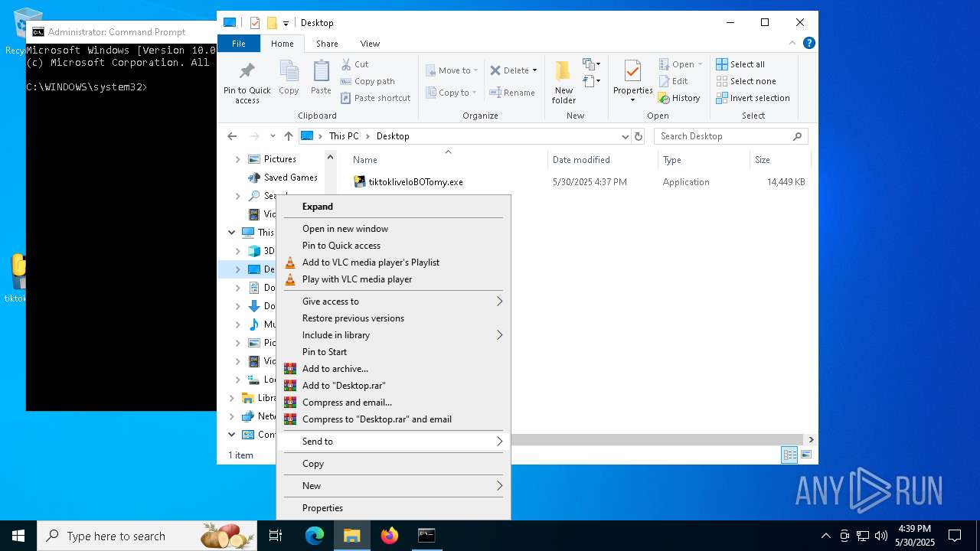Open the Move to dropdown
980x551 pixels.
(452, 70)
